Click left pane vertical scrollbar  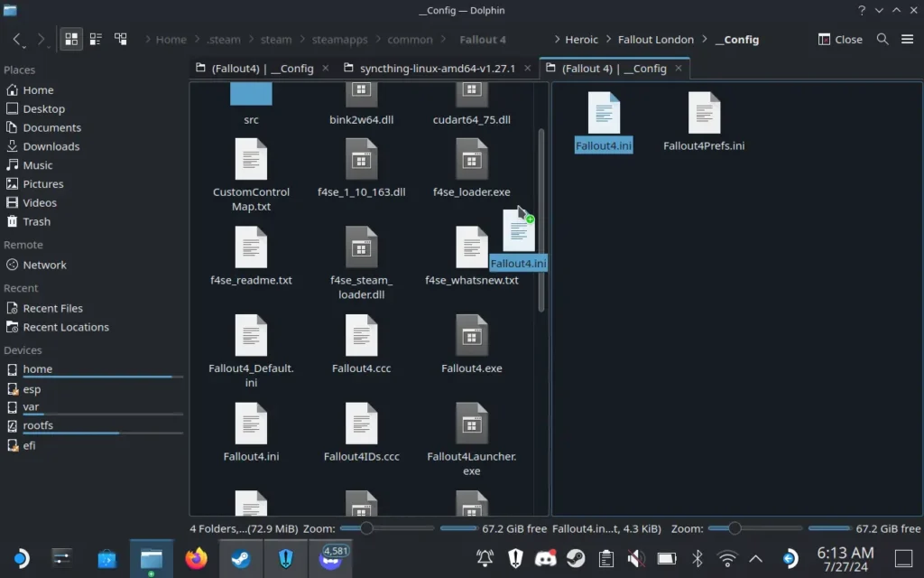(x=541, y=220)
